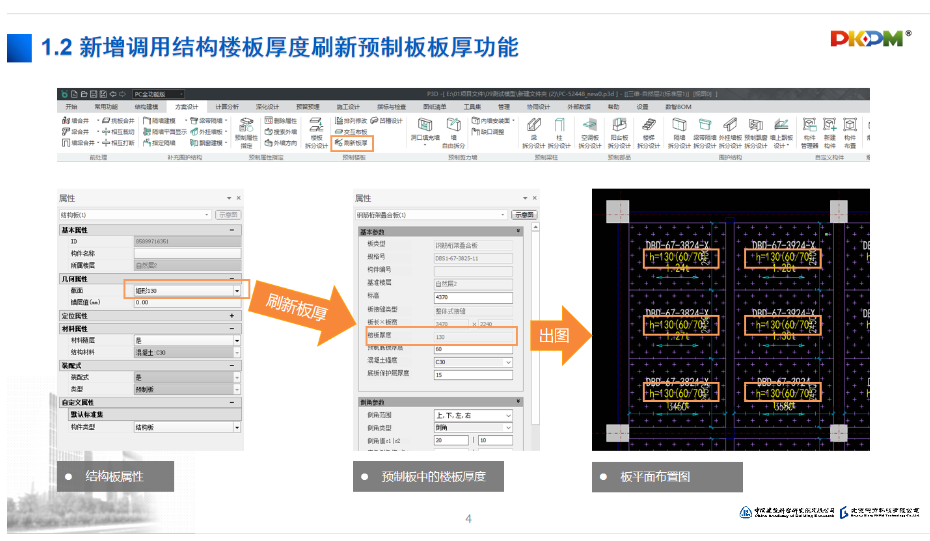Click the 新建构件 tool

click(830, 133)
